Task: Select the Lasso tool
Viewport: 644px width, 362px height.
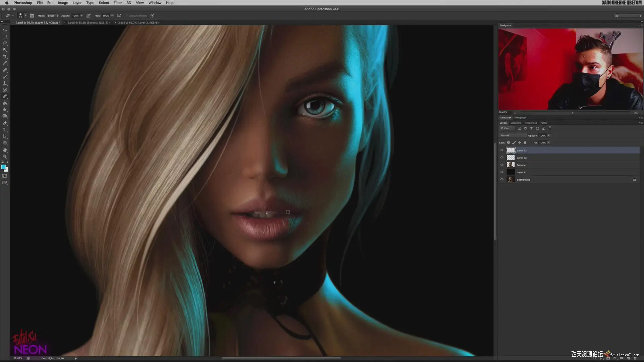Action: coord(5,43)
